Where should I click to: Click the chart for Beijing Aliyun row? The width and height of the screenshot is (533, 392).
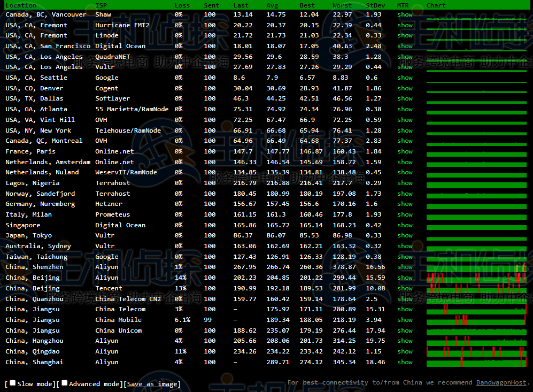(x=476, y=278)
